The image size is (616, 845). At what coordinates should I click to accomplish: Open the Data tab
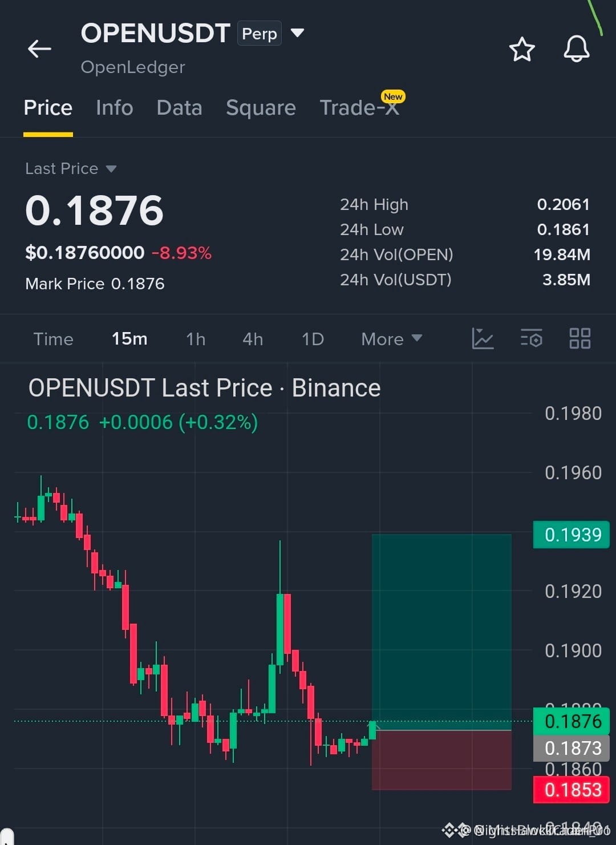click(x=180, y=108)
